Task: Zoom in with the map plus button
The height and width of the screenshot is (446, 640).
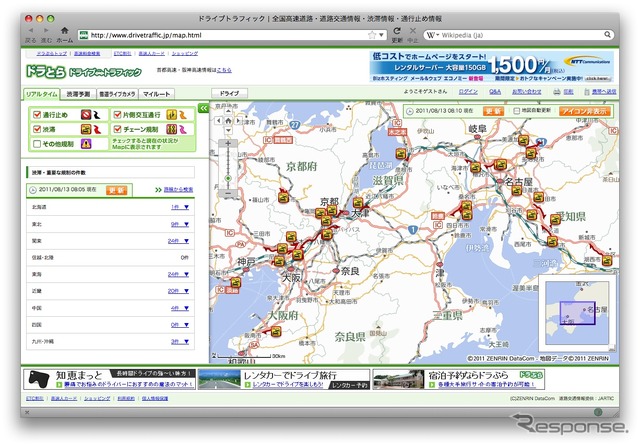Action: point(228,144)
